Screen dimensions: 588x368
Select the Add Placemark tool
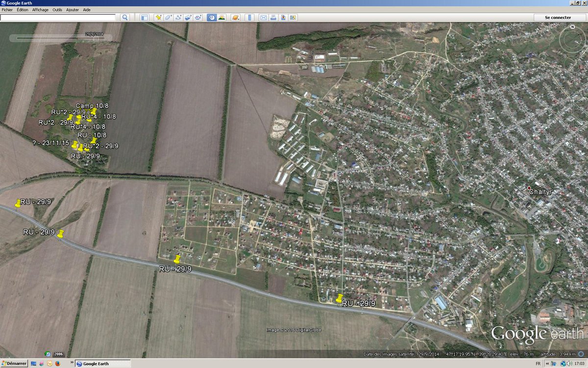click(x=158, y=17)
